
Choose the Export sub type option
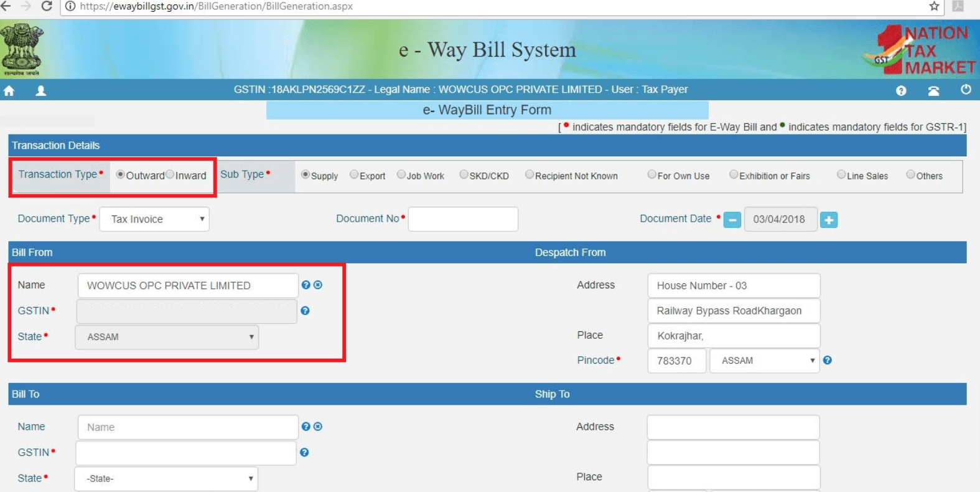354,175
